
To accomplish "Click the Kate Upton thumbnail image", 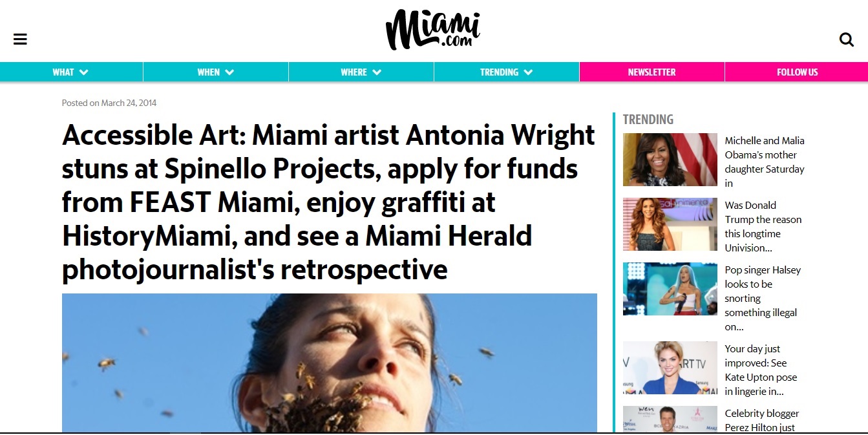I will 670,368.
